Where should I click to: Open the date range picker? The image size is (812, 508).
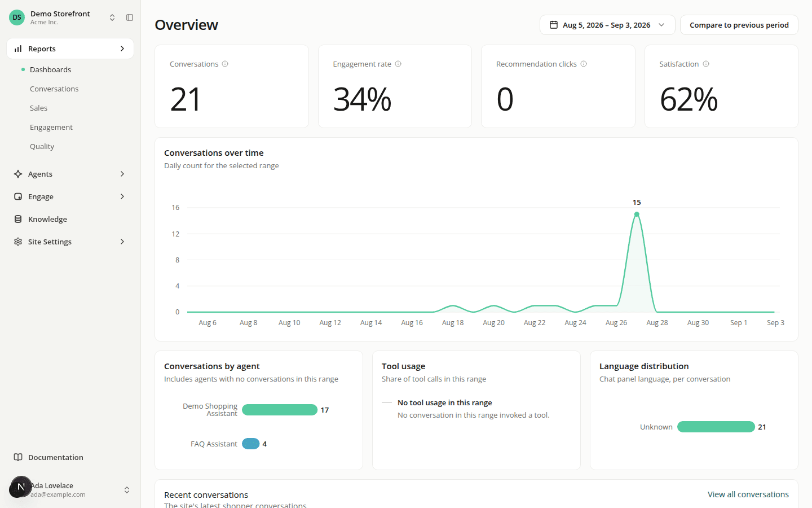(x=607, y=25)
